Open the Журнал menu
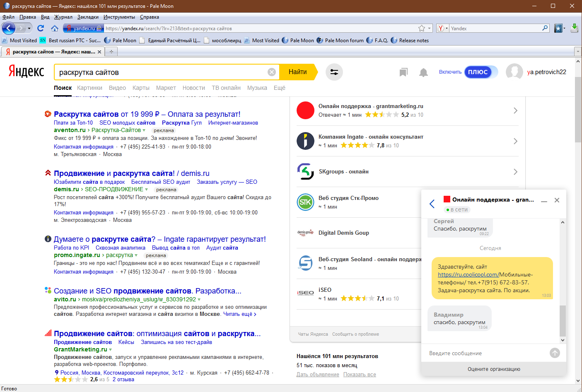Image resolution: width=582 pixels, height=392 pixels. tap(63, 17)
